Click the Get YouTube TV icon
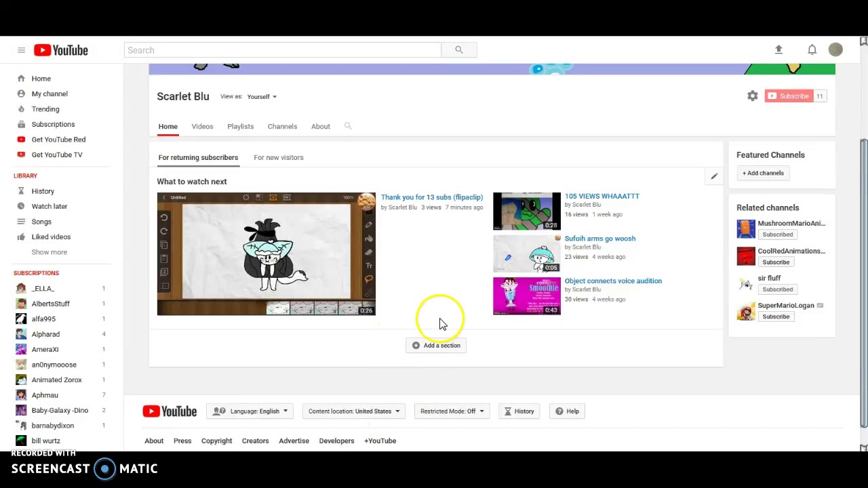868x488 pixels. click(21, 155)
